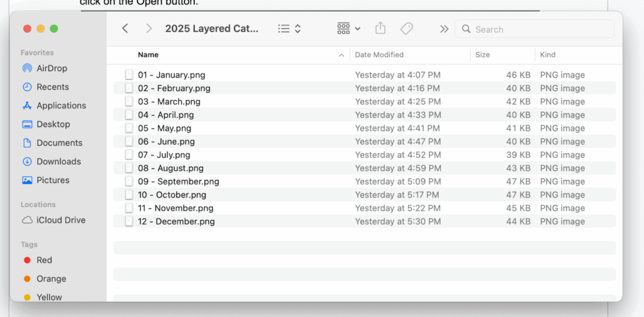644x317 pixels.
Task: Select the 12 - December.png file
Action: coord(176,221)
